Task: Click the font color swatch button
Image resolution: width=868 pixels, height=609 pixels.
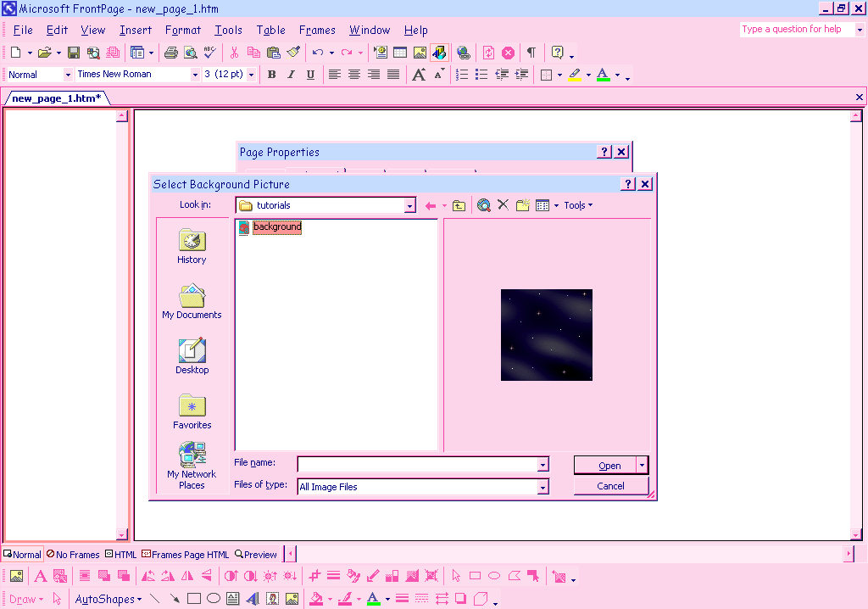Action: [603, 75]
